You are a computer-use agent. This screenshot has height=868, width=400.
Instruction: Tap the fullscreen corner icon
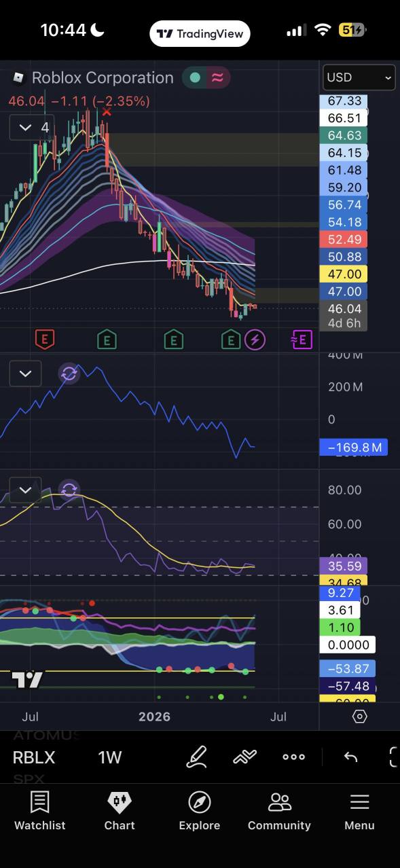tap(394, 757)
